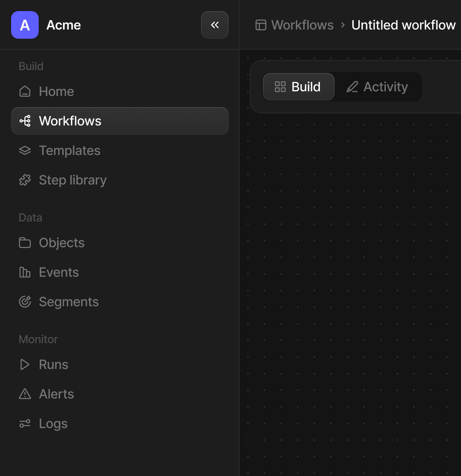Image resolution: width=461 pixels, height=476 pixels.
Task: Click the Untitled workflow title
Action: pos(404,25)
